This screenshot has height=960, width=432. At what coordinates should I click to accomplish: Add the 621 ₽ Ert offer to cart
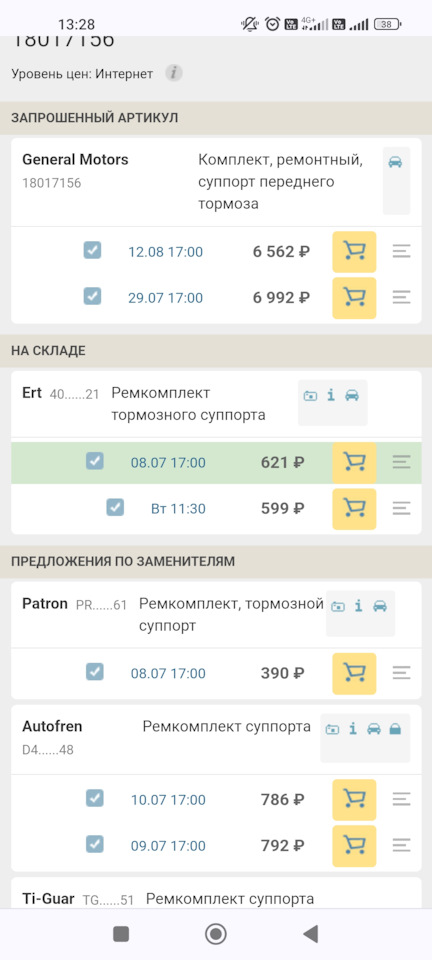click(354, 462)
